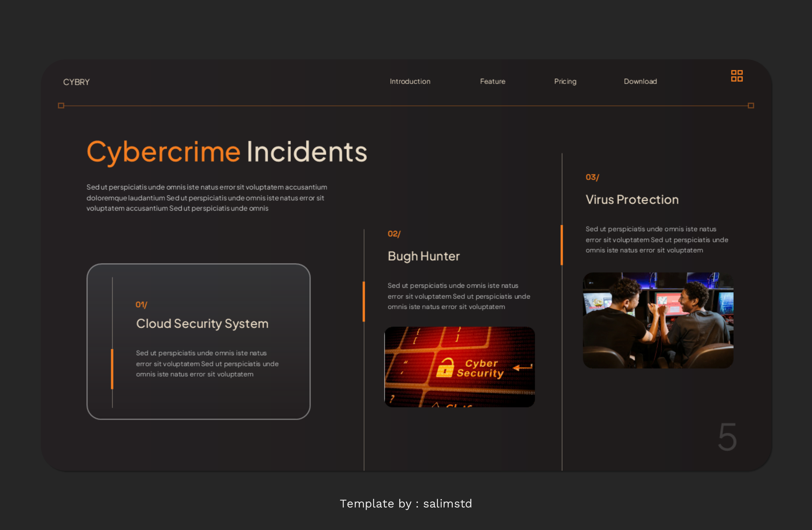The image size is (812, 530).
Task: Select the Cloud Security System heading
Action: [x=202, y=324]
